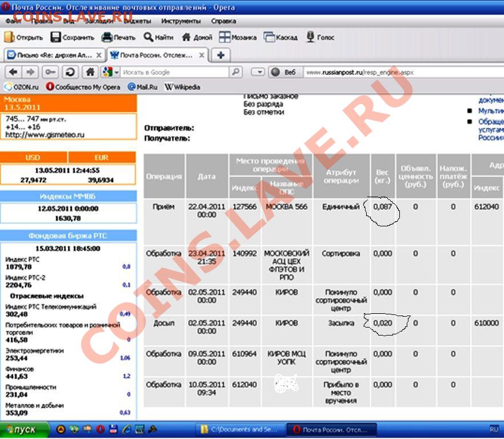
Task: Click the МОСКВА 566 office name
Action: click(x=287, y=206)
